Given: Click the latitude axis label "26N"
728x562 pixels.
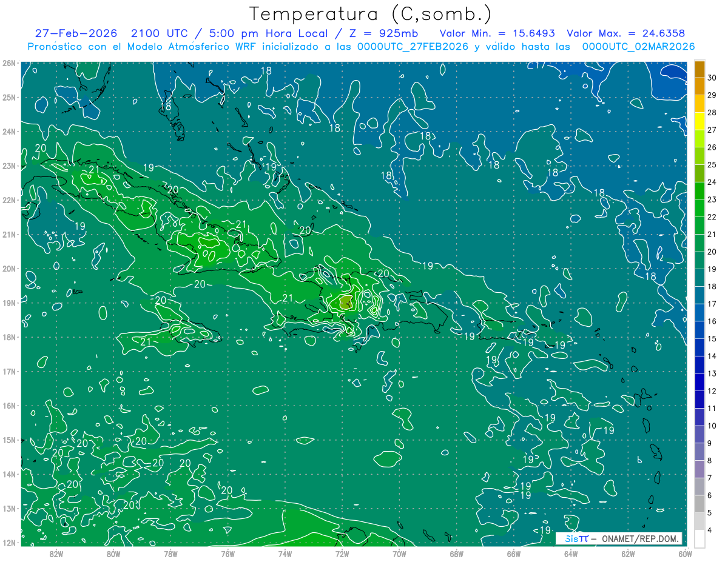Looking at the screenshot, I should 9,63.
